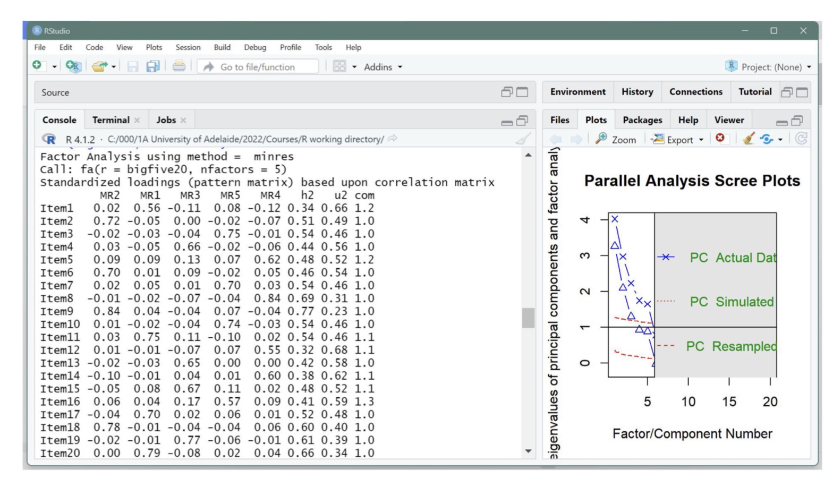Screen dimensions: 833x504
Task: Open the View menu
Action: (124, 47)
